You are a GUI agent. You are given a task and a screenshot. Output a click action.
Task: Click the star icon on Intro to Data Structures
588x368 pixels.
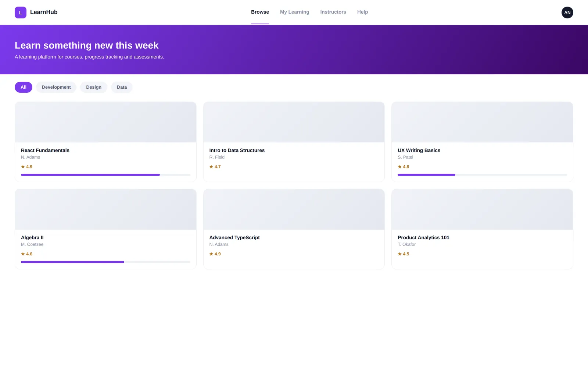(211, 167)
